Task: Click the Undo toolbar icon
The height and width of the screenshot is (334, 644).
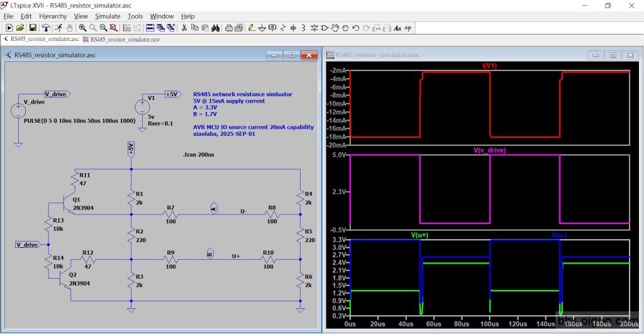Action: (356, 28)
